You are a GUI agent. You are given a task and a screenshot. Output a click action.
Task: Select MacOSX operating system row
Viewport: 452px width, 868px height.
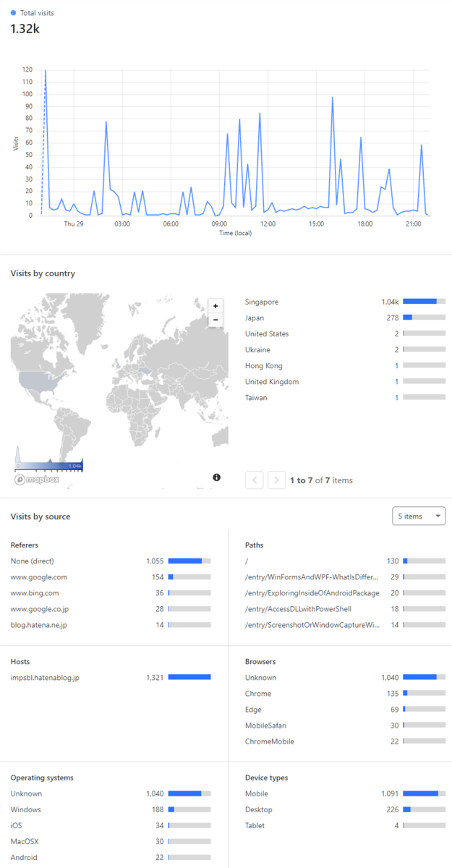tap(111, 841)
